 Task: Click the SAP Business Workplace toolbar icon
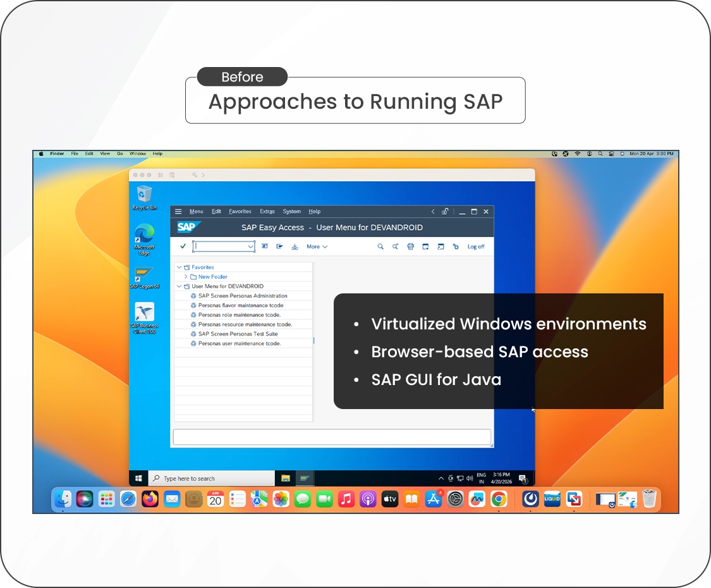pos(280,247)
